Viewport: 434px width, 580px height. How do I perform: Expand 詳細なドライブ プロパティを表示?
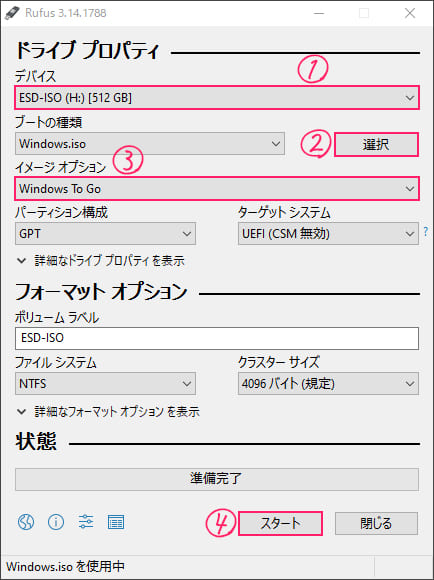(101, 261)
